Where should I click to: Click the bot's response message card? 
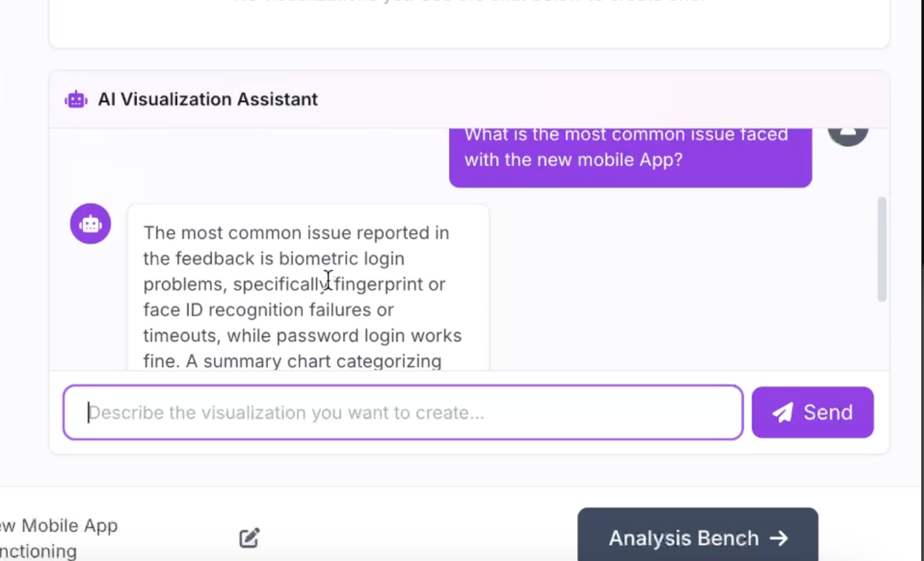(x=308, y=287)
